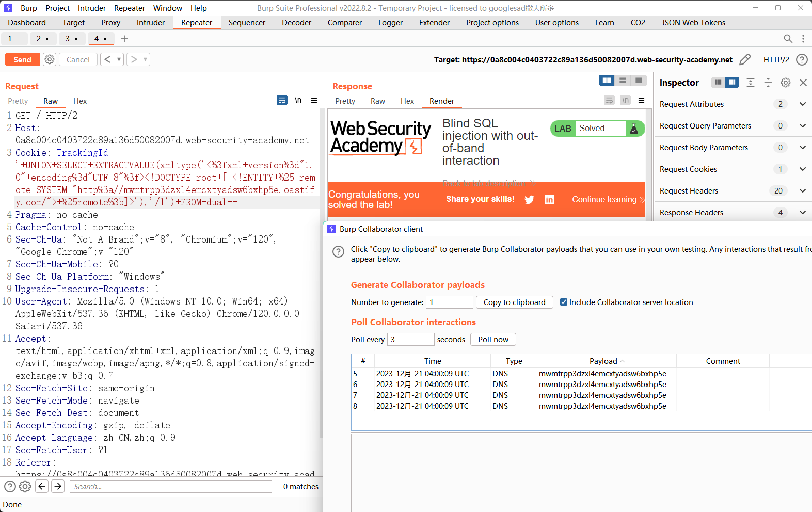
Task: Expand Request Query Parameters section
Action: (803, 126)
